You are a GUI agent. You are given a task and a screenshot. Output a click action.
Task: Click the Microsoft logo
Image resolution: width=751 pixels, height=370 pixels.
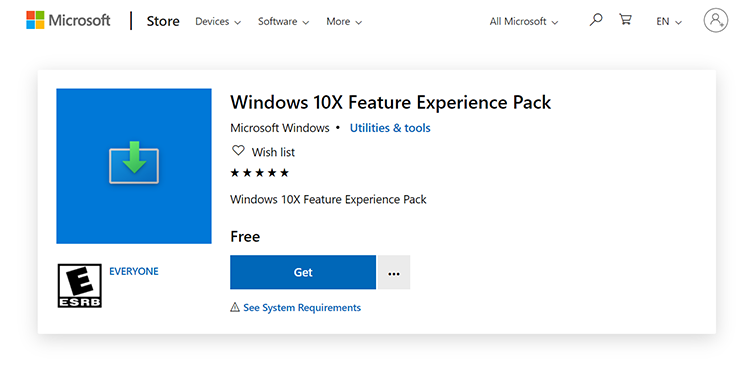point(68,21)
